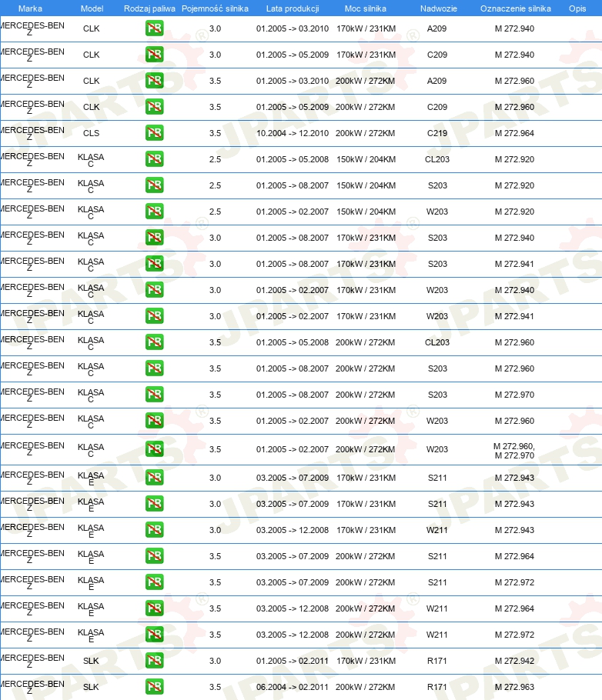The image size is (602, 700).
Task: Select M 272.970 in the S203 row
Action: click(514, 395)
